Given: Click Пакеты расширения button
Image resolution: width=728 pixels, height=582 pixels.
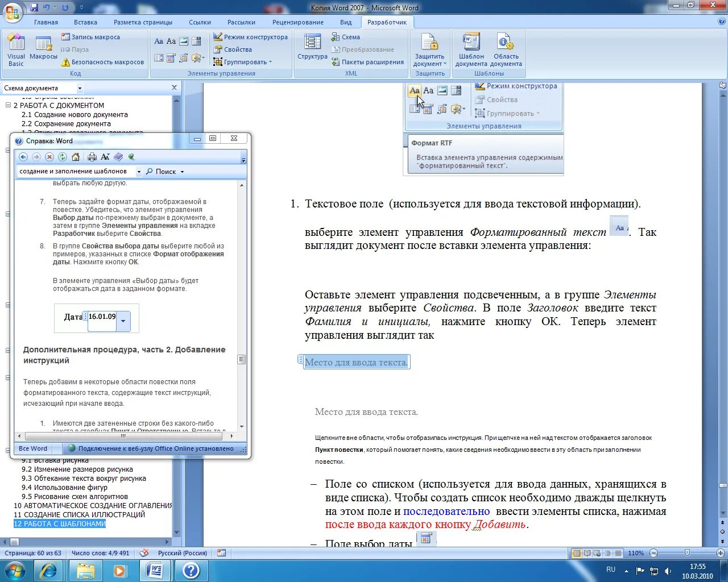Looking at the screenshot, I should (x=367, y=62).
